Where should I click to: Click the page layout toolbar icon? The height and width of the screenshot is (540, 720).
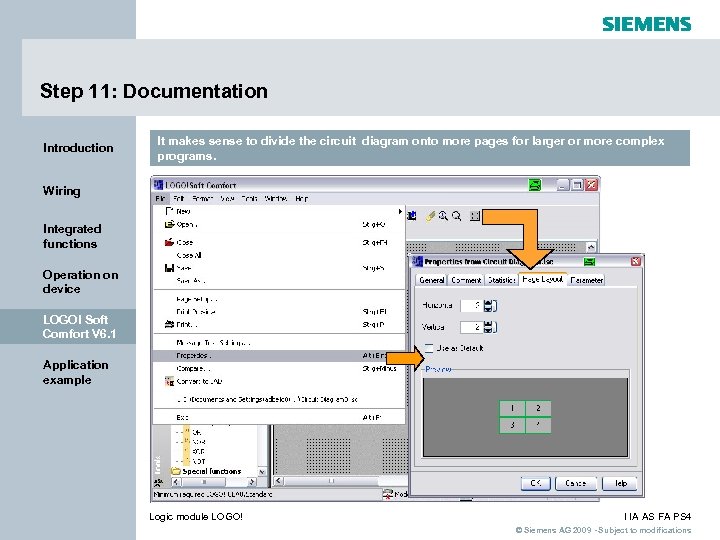pos(475,216)
